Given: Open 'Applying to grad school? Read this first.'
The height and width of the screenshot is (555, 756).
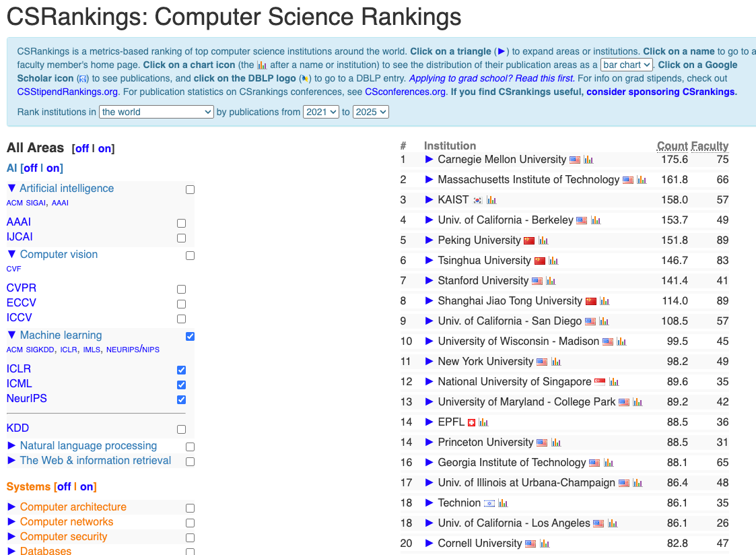Looking at the screenshot, I should click(x=492, y=78).
